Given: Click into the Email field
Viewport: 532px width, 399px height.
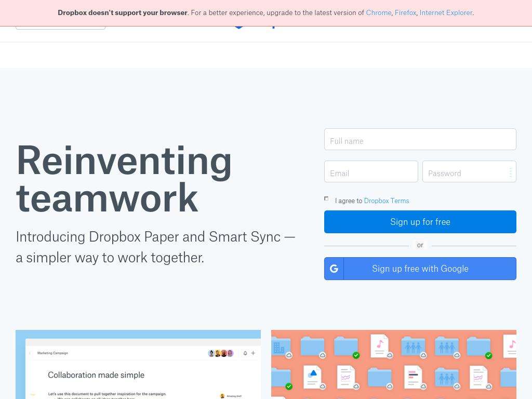Looking at the screenshot, I should click(x=371, y=171).
